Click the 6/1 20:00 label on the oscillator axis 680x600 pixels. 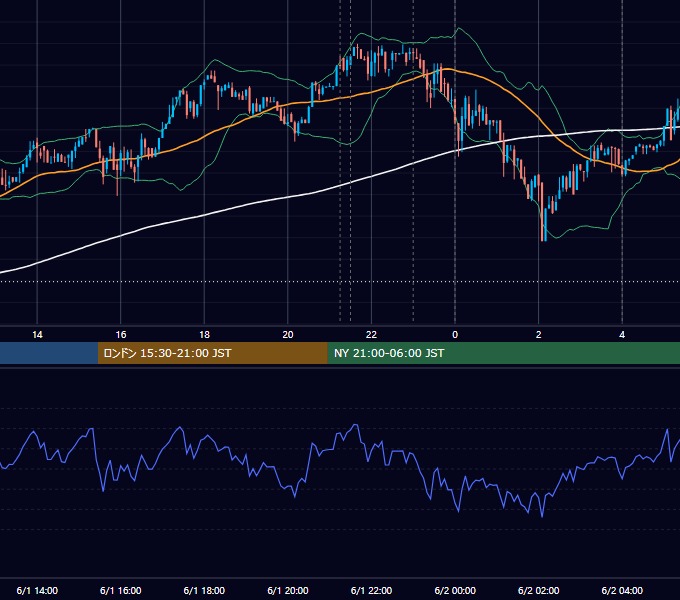[288, 590]
